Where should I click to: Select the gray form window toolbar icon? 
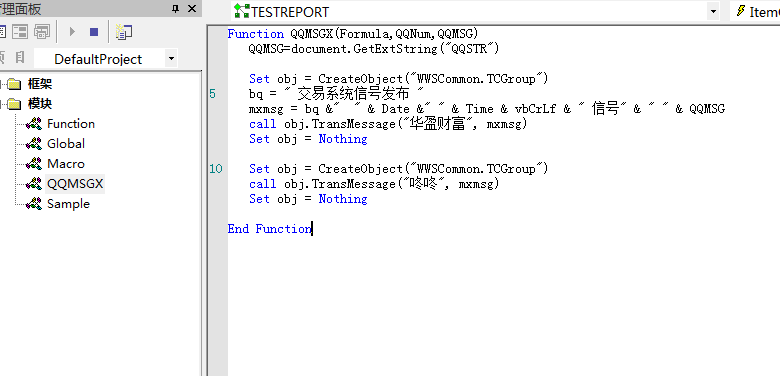point(41,32)
